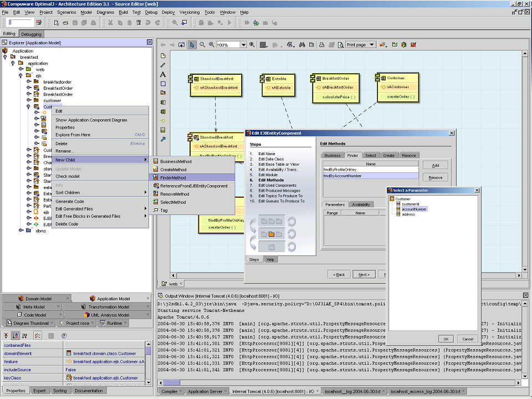The image size is (532, 399).
Task: Click the new file icon in main toolbar
Action: [x=57, y=23]
